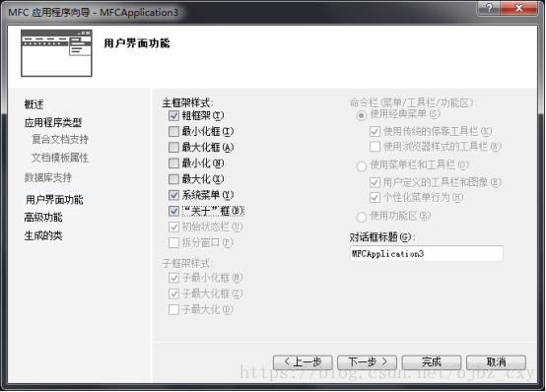
Task: Enable the 最小化框 checkbox
Action: (x=173, y=132)
